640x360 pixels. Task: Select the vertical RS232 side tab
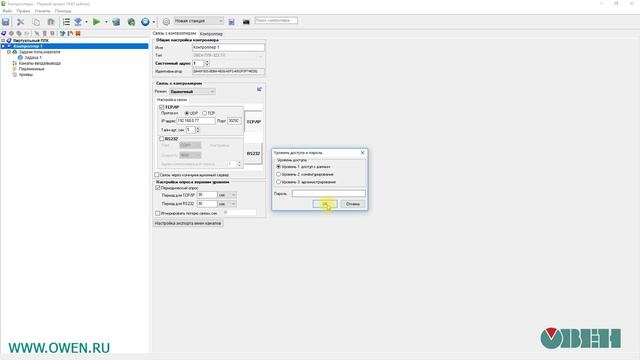pos(253,153)
